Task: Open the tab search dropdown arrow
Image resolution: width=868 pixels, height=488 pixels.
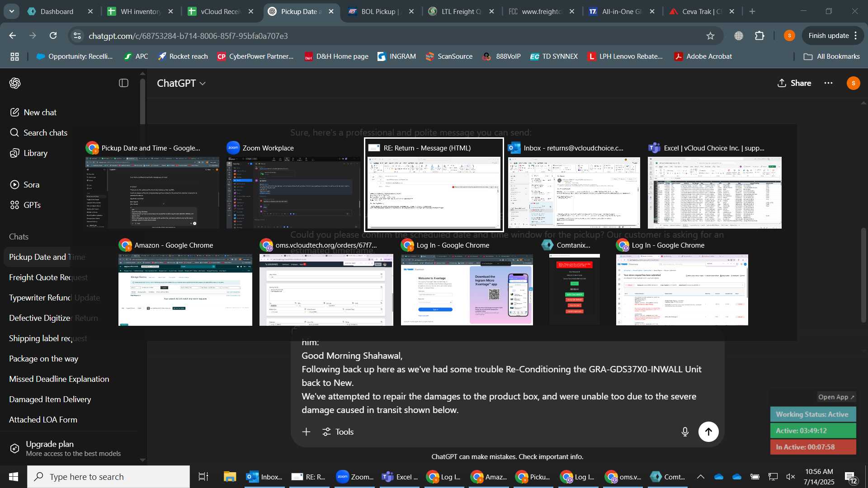Action: [x=12, y=11]
